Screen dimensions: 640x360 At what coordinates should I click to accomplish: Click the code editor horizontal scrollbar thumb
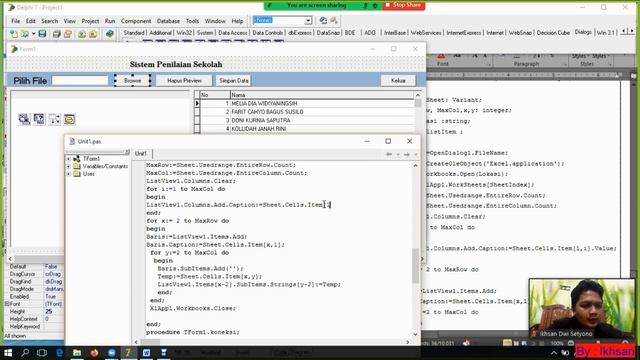151,342
